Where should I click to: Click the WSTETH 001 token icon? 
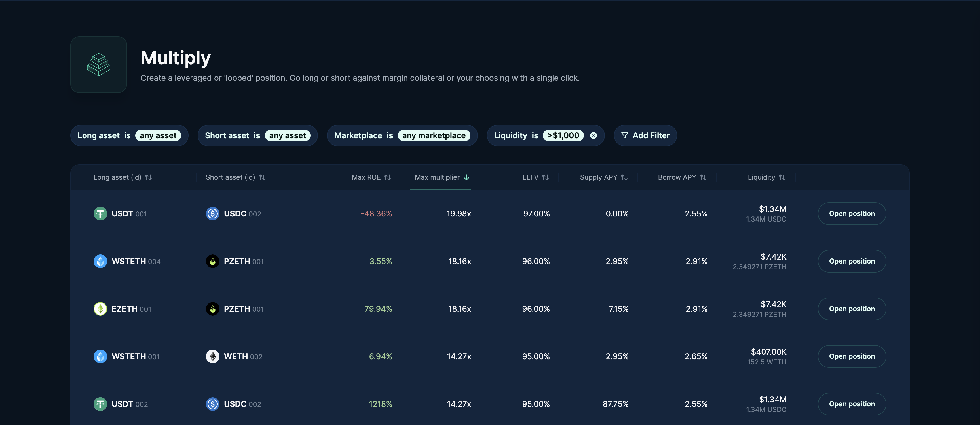[100, 356]
